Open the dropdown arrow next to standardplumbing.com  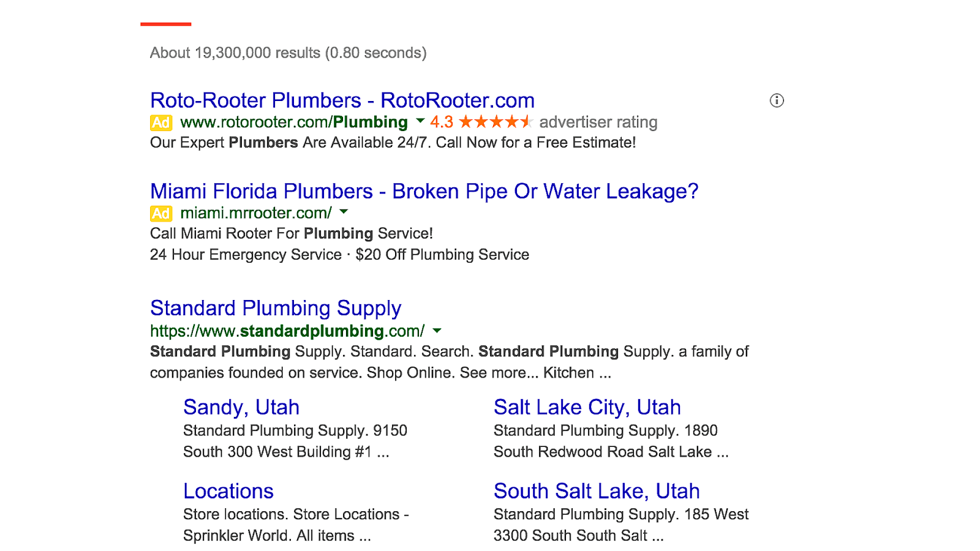tap(437, 331)
